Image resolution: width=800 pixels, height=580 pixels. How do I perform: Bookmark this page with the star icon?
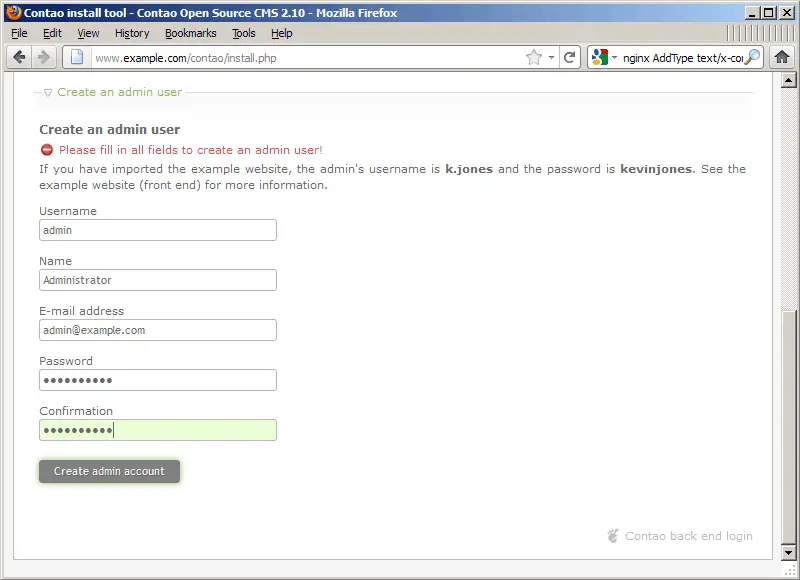(534, 58)
